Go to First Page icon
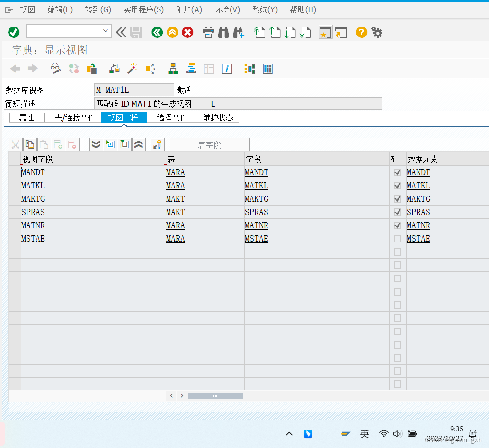The width and height of the screenshot is (489, 448). pos(259,32)
